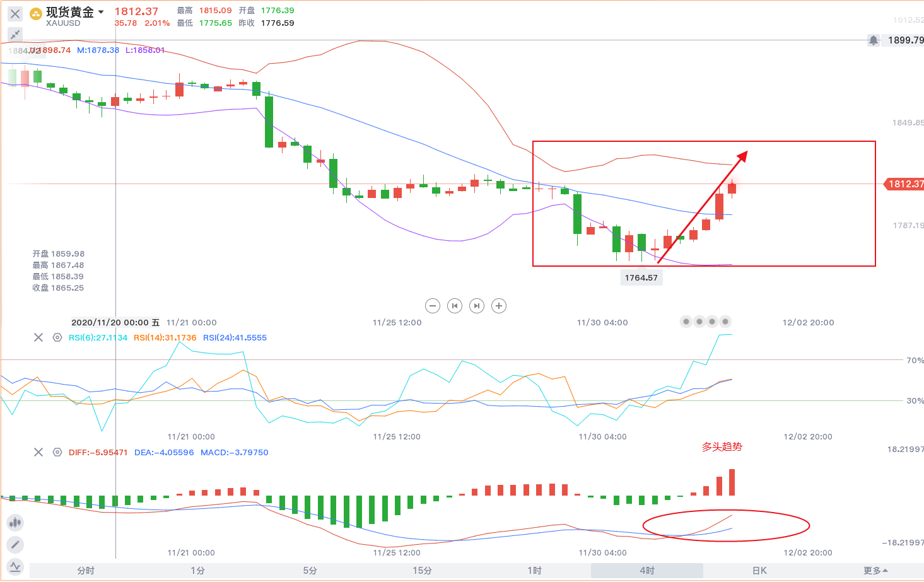Zoom out with the minus circle button
Viewport: 924px width, 582px height.
tap(433, 306)
